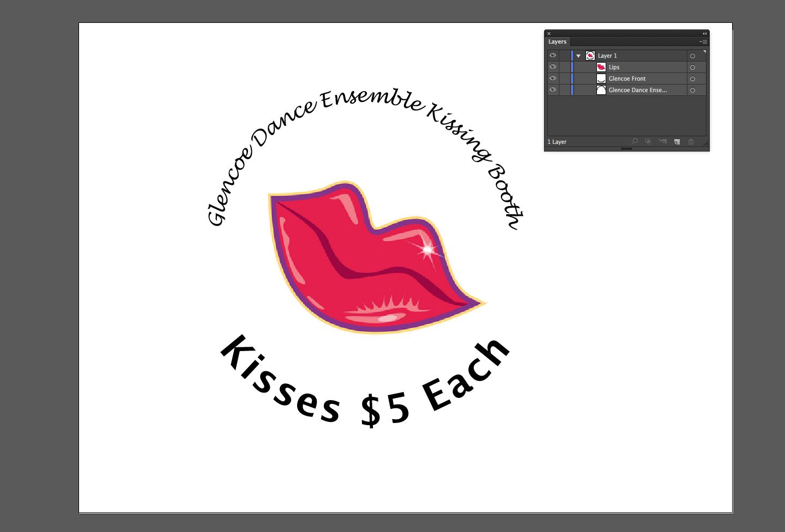Click the Delete Selection trash icon
The image size is (785, 532).
[x=691, y=142]
